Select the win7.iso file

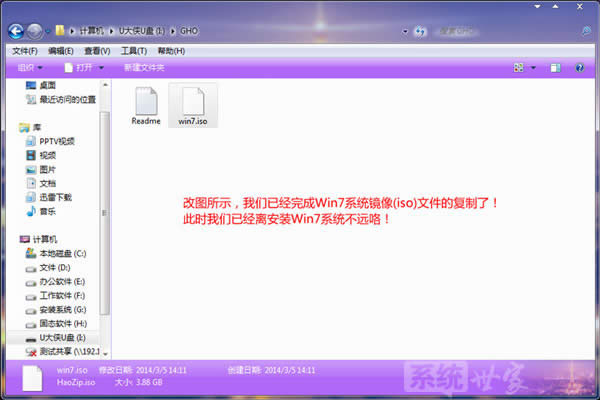point(193,106)
